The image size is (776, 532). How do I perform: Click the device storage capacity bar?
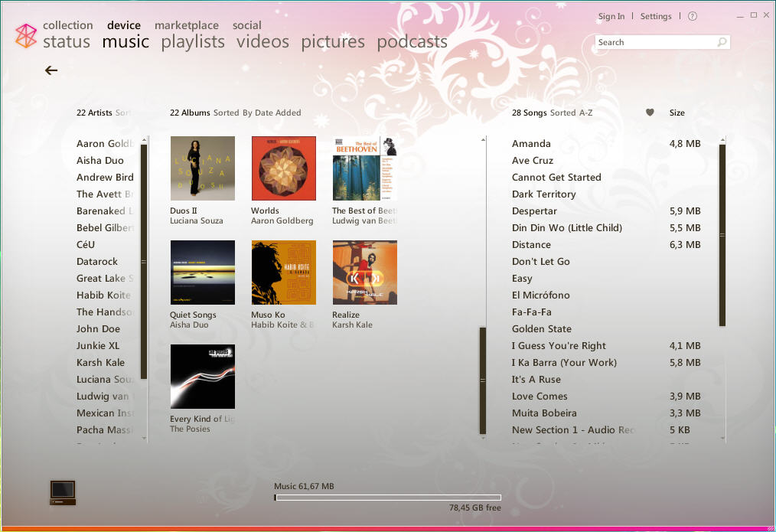387,498
